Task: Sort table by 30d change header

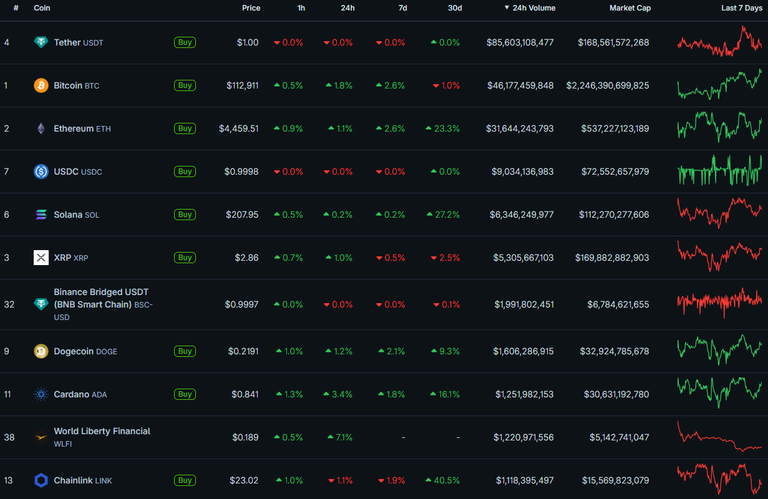Action: pyautogui.click(x=455, y=8)
